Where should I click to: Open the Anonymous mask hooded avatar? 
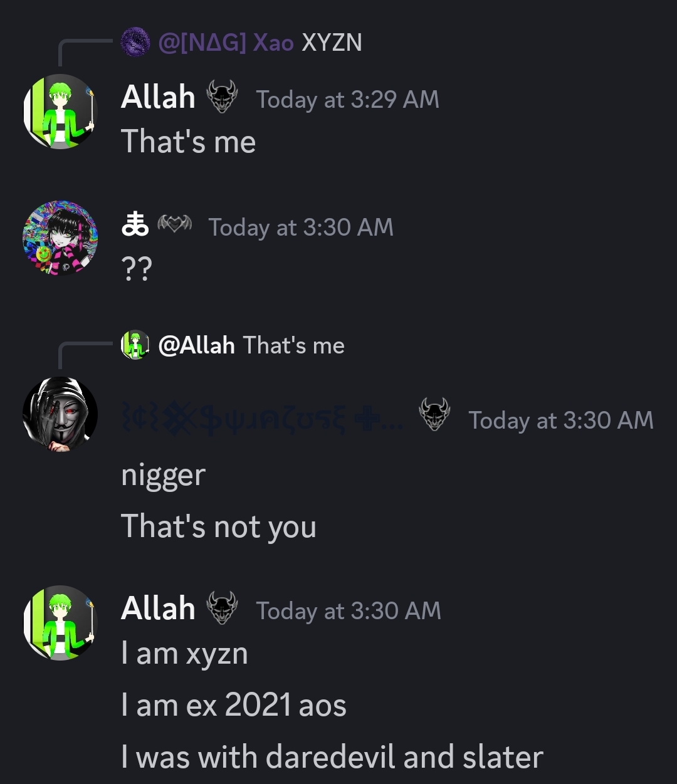60,414
